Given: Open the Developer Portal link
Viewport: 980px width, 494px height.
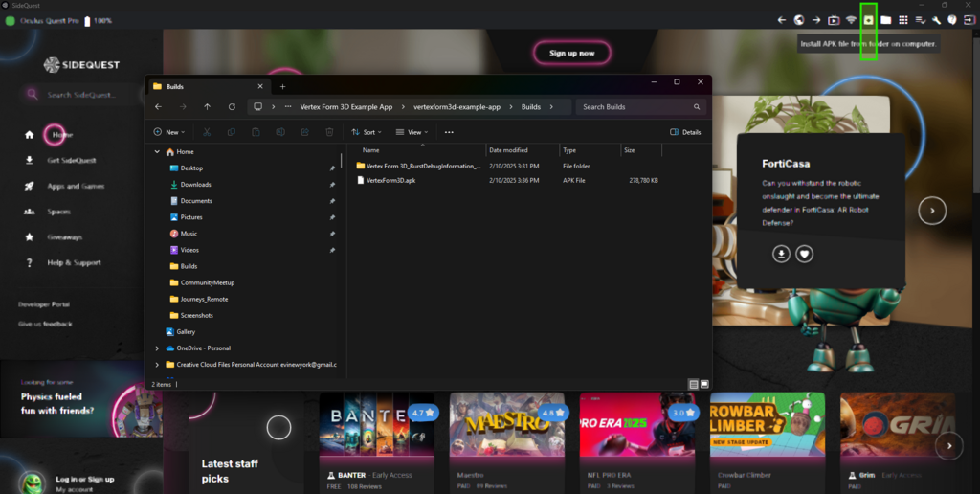Looking at the screenshot, I should (x=44, y=304).
